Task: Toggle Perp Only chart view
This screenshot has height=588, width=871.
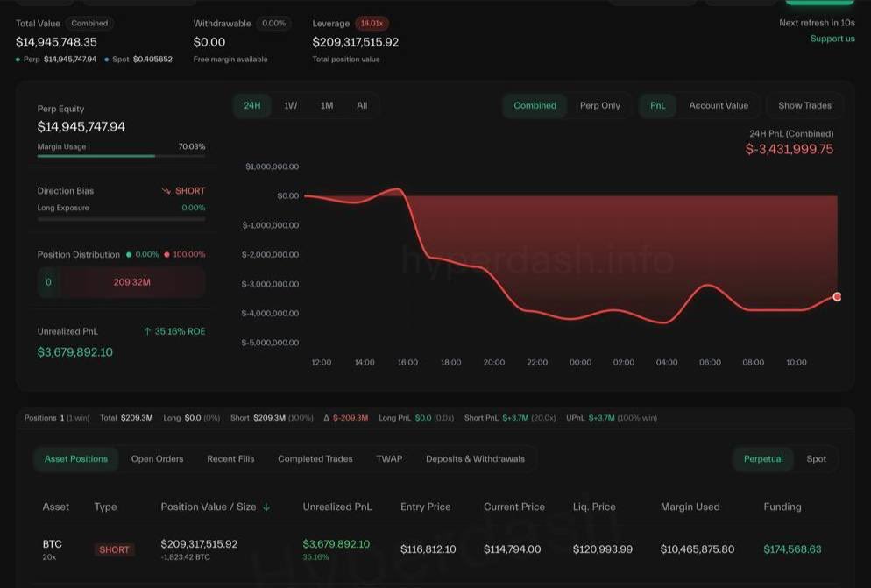Action: coord(601,105)
